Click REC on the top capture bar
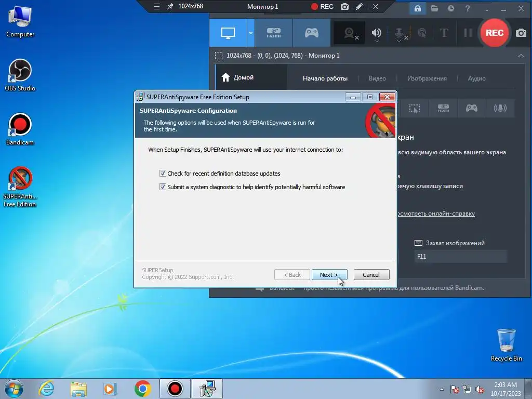 click(x=322, y=6)
